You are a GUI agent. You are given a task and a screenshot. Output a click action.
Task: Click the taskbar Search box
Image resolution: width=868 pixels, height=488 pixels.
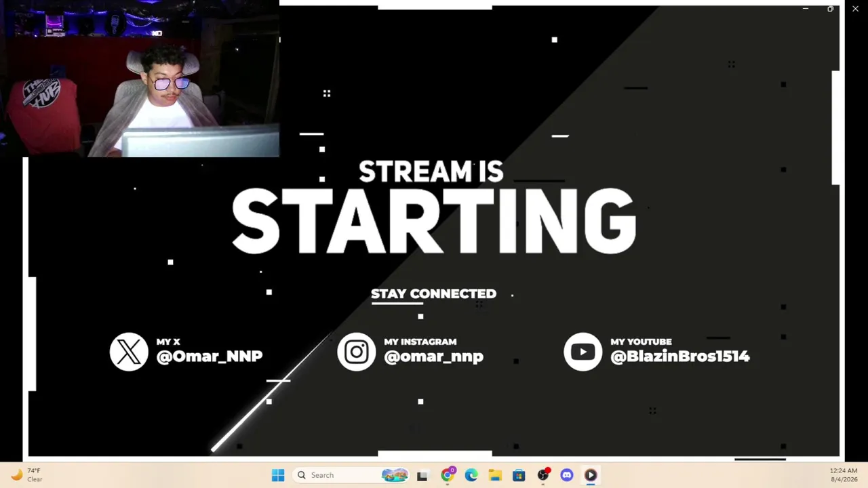coord(352,475)
